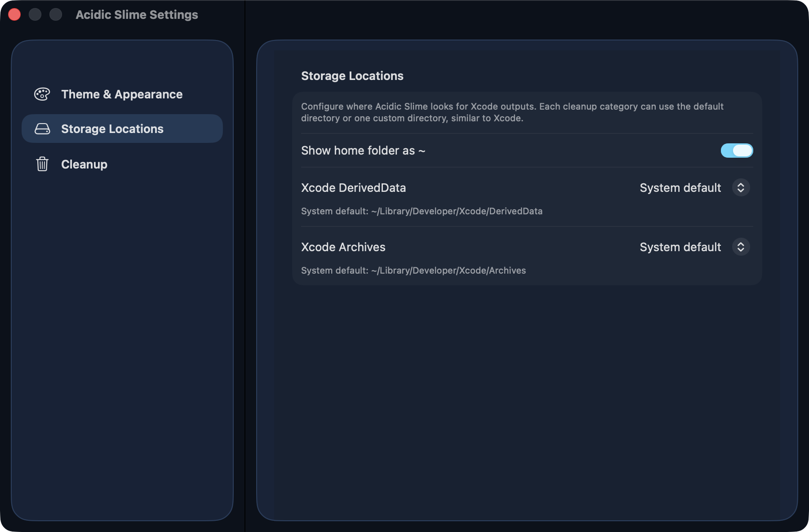Change System default for Xcode DerivedData
This screenshot has width=809, height=532.
(680, 188)
